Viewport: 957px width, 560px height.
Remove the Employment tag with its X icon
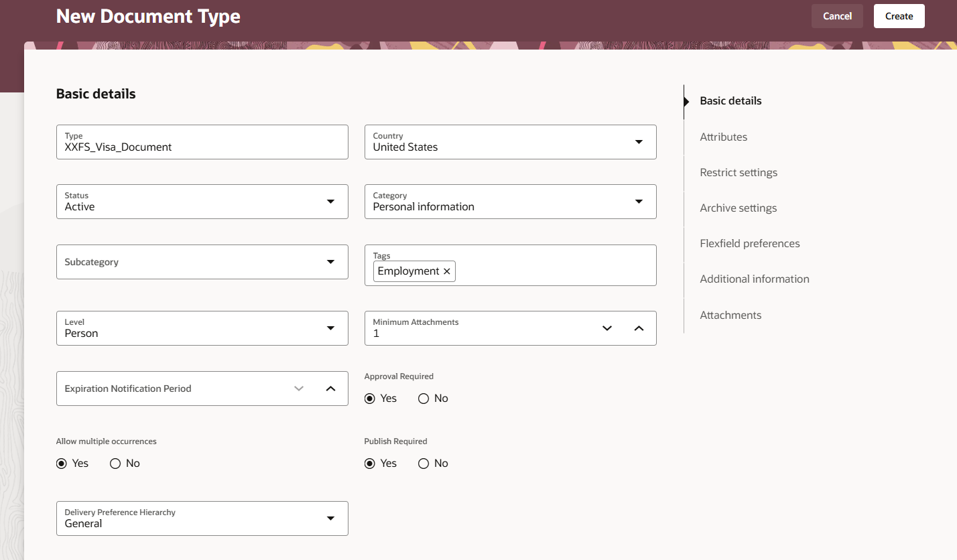tap(447, 271)
